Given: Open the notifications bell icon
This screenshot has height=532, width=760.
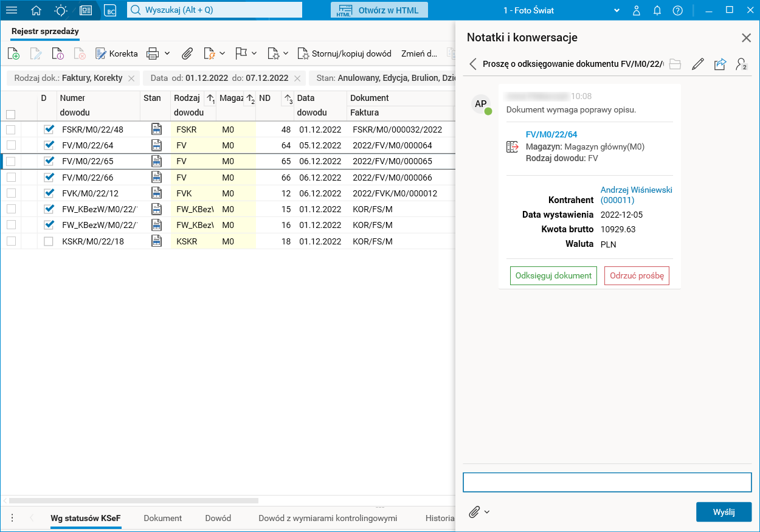Looking at the screenshot, I should pos(657,10).
